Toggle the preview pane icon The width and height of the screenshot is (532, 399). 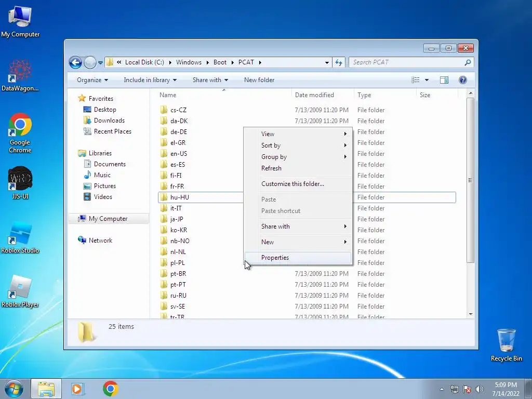tap(444, 80)
